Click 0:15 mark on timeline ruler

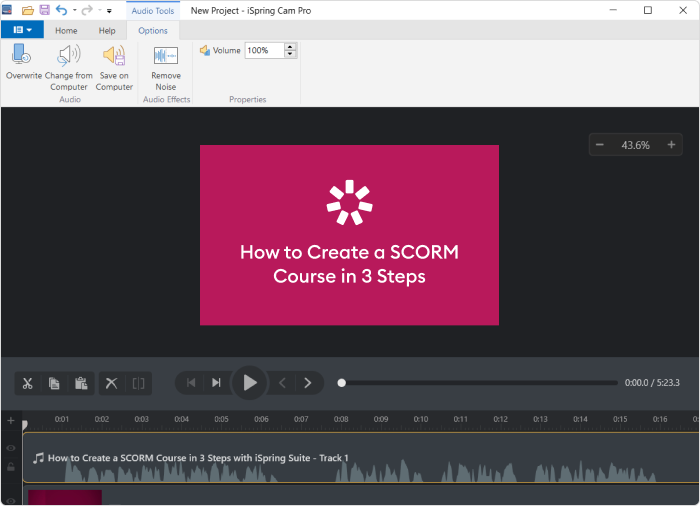click(620, 419)
